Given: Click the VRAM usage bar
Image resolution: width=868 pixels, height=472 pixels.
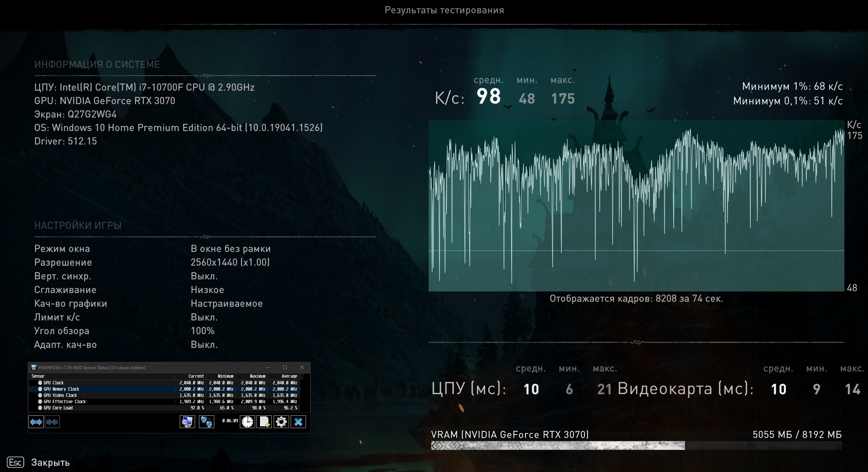Looking at the screenshot, I should 636,445.
